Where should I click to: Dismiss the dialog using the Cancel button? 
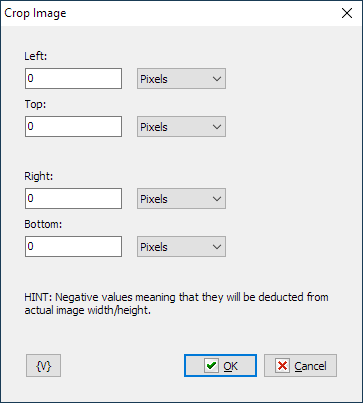coord(300,366)
